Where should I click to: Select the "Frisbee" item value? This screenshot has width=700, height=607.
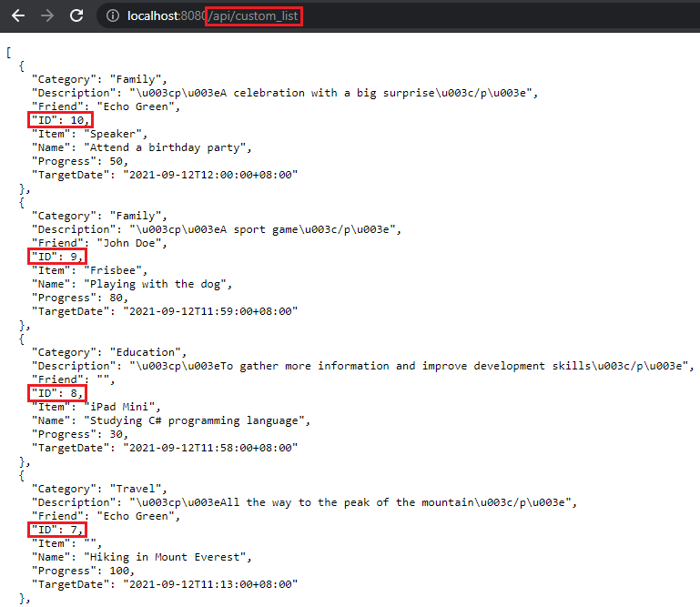point(116,270)
